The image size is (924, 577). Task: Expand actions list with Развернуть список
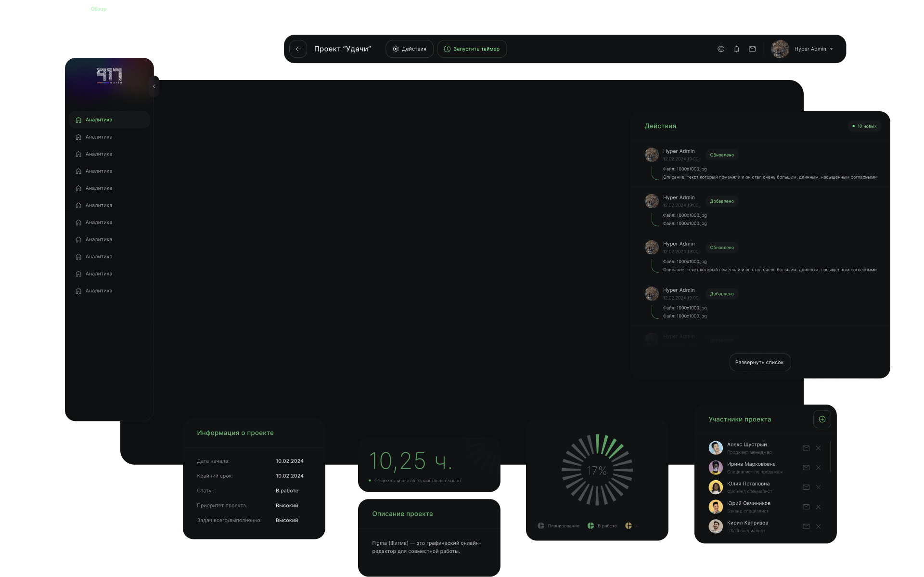pos(759,363)
